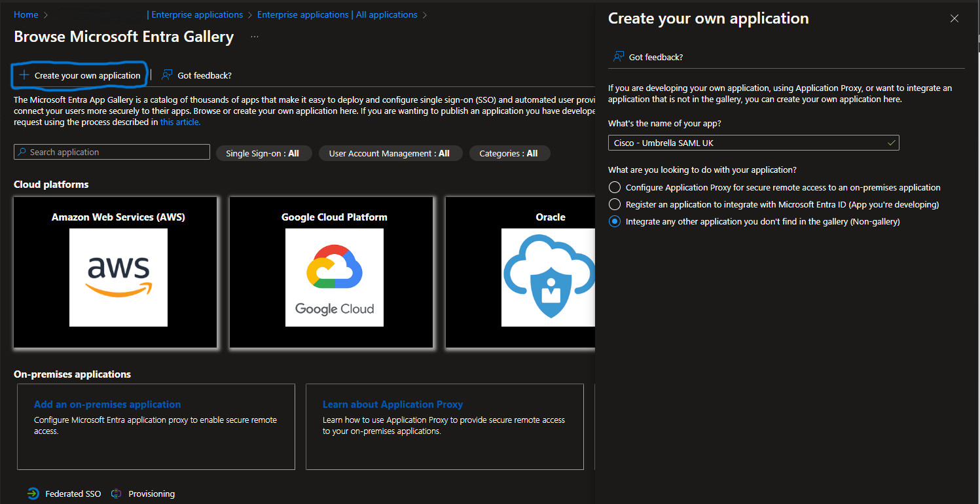Image resolution: width=980 pixels, height=504 pixels.
Task: Click the Provisioning legend icon
Action: 117,494
